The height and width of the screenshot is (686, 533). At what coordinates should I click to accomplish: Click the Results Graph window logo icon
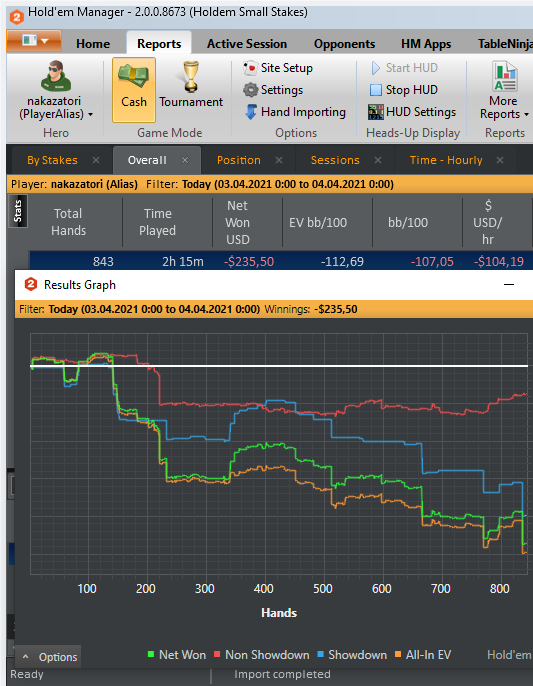pyautogui.click(x=31, y=284)
